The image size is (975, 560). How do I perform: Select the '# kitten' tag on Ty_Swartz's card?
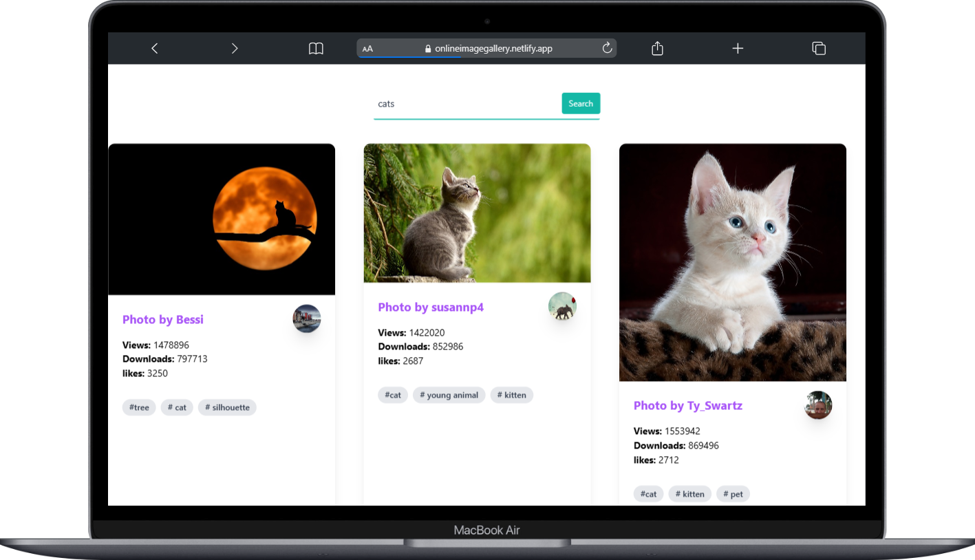690,493
